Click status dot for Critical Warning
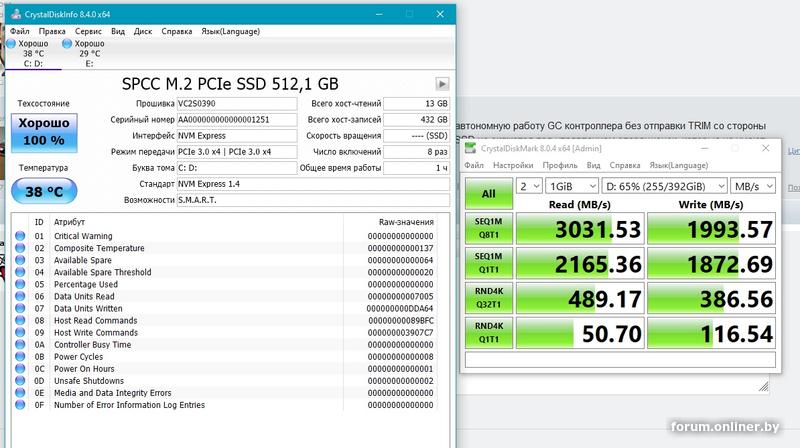Image resolution: width=800 pixels, height=448 pixels. tap(20, 236)
